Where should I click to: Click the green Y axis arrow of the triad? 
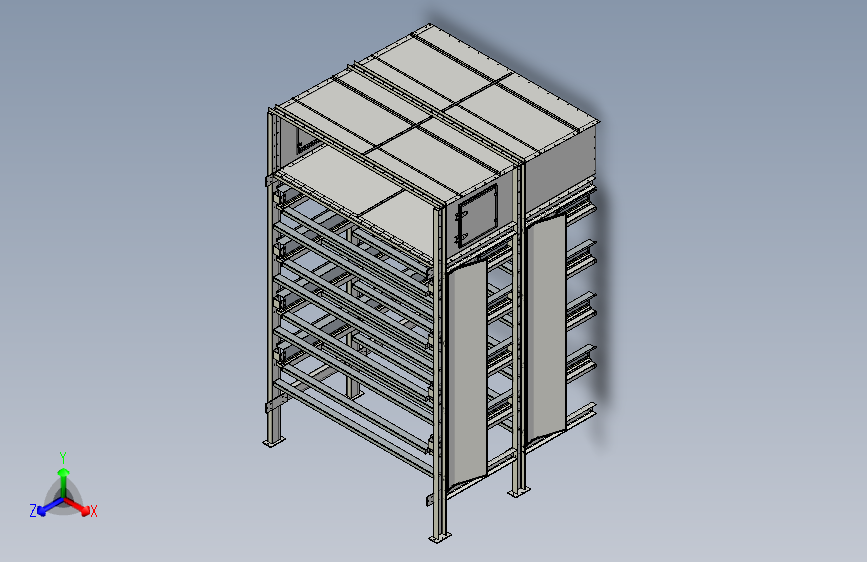64,481
